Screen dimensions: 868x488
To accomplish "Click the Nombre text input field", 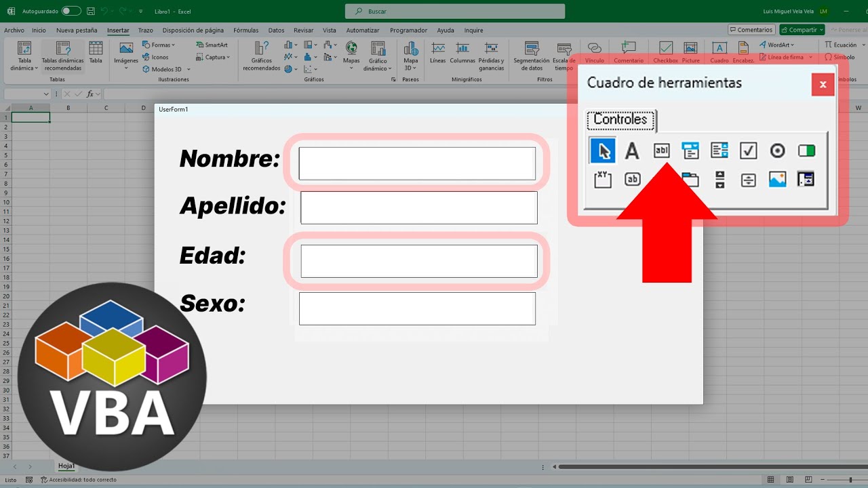I will click(x=417, y=163).
